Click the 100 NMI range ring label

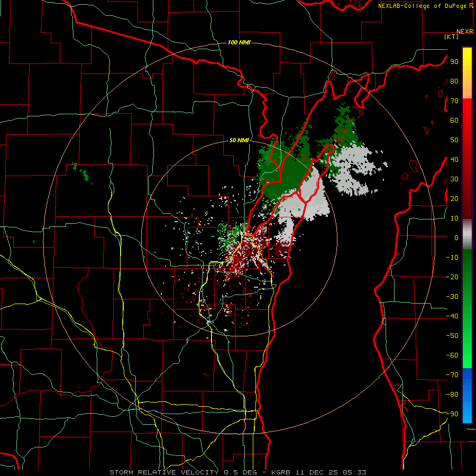click(239, 42)
